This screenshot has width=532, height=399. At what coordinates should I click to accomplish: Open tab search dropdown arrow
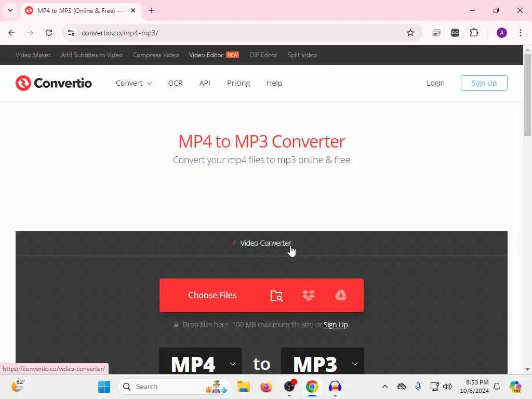(10, 10)
